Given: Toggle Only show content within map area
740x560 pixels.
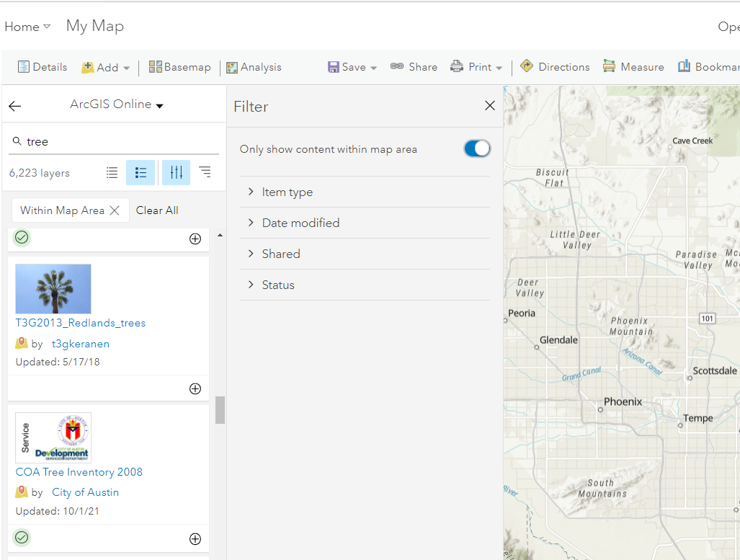Looking at the screenshot, I should pyautogui.click(x=477, y=148).
